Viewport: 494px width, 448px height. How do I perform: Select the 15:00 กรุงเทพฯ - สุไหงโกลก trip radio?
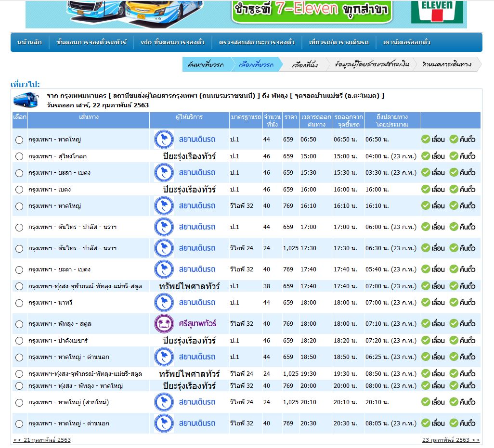19,156
